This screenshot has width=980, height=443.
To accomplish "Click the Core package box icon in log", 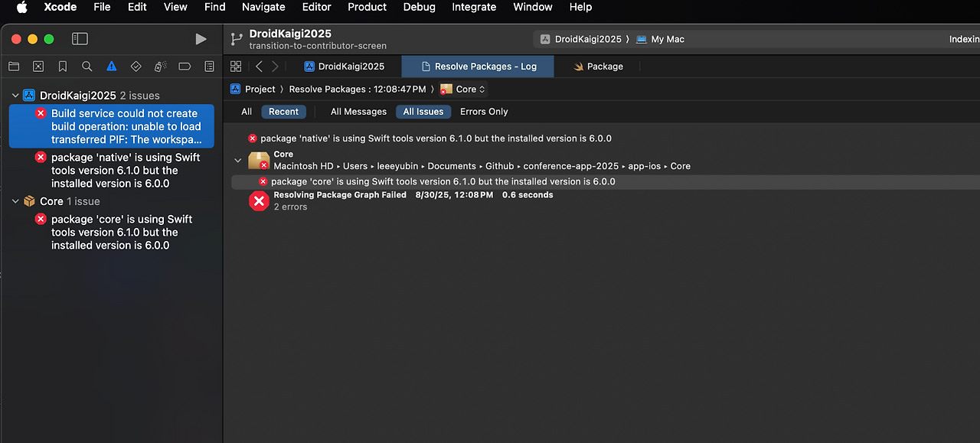I will (259, 160).
